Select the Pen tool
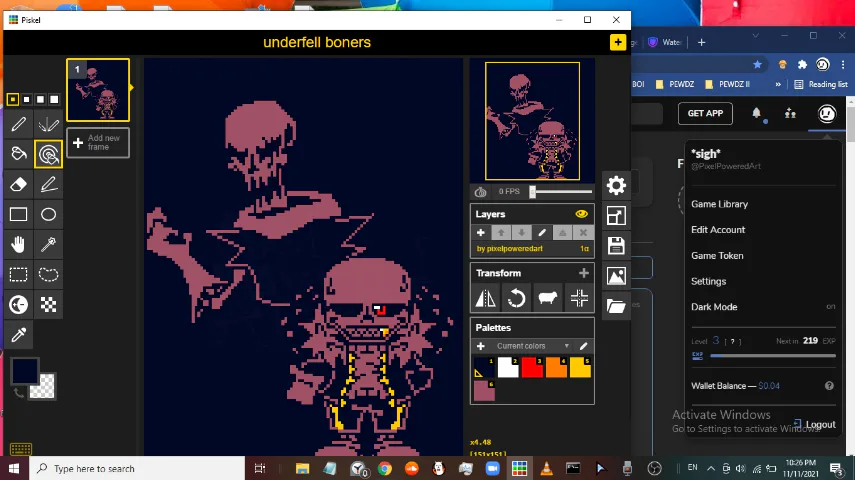Viewport: 855px width, 480px height. (19, 124)
